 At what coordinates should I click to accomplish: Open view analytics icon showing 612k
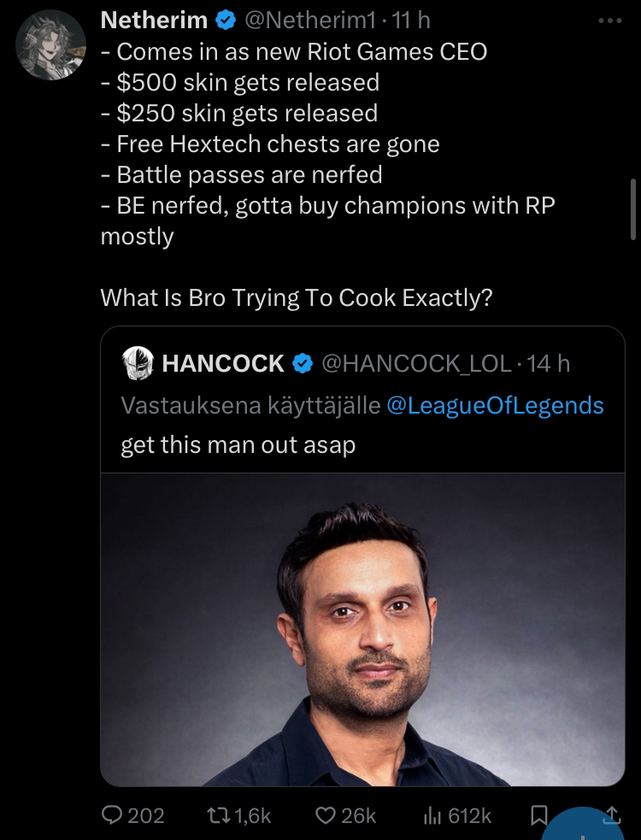pos(432,815)
